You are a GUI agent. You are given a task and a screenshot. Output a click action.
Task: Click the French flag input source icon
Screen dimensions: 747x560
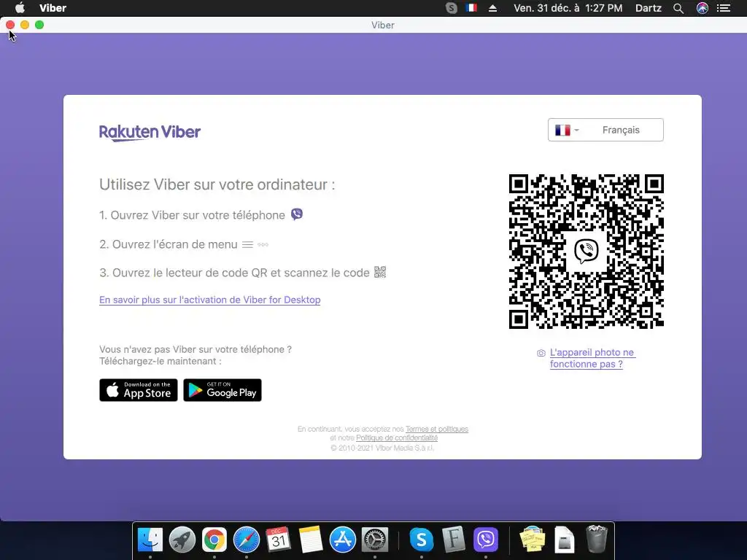point(472,8)
